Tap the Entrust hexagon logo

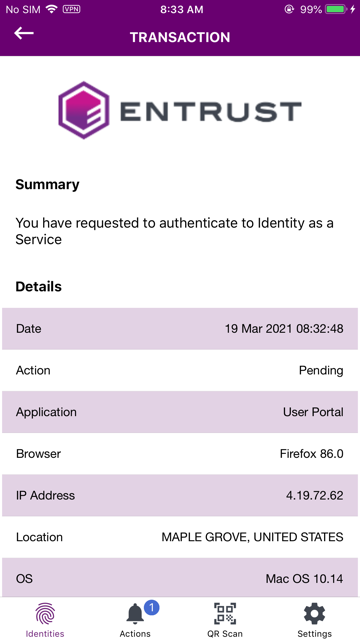pos(84,110)
